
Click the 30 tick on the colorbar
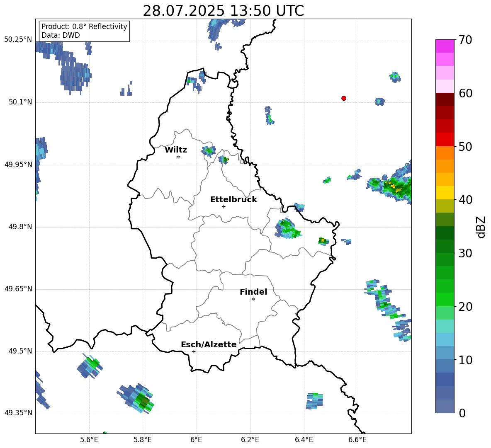(x=465, y=253)
